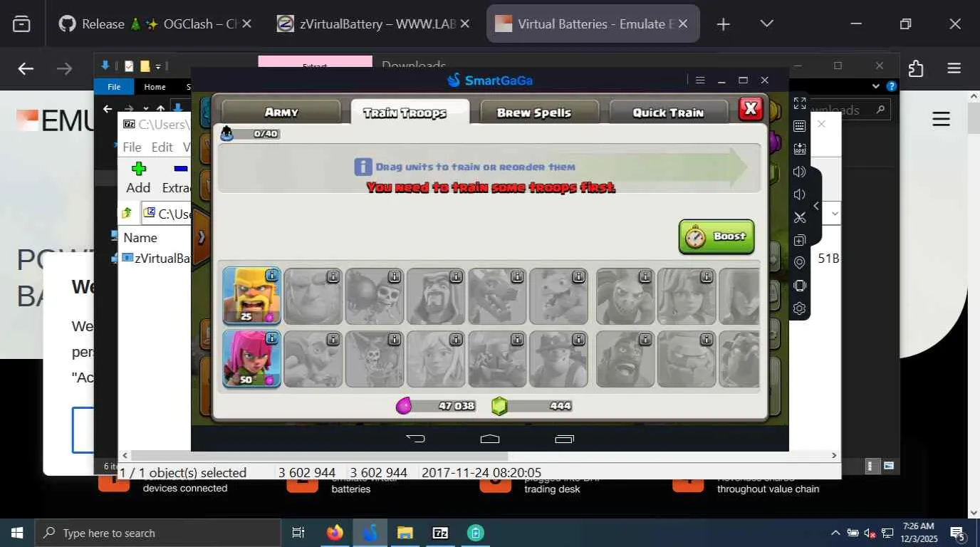Viewport: 980px width, 547px height.
Task: Select the locked Dragon troop card
Action: coord(497,296)
